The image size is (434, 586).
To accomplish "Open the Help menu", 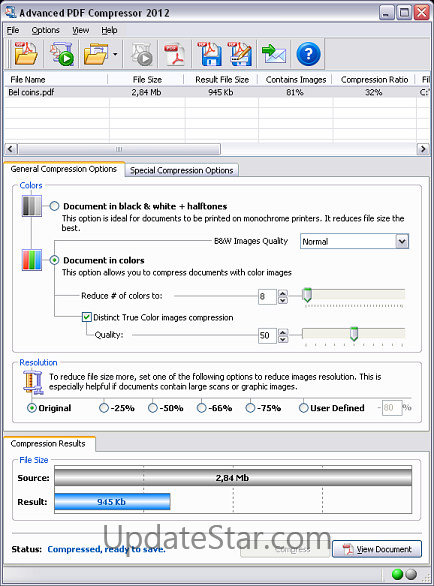I will click(x=109, y=30).
